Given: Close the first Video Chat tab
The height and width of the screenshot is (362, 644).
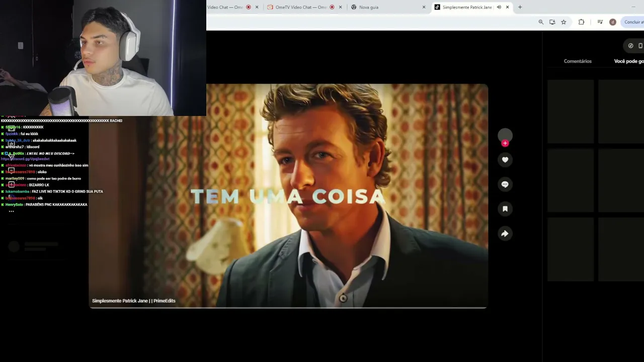Looking at the screenshot, I should coord(257,7).
